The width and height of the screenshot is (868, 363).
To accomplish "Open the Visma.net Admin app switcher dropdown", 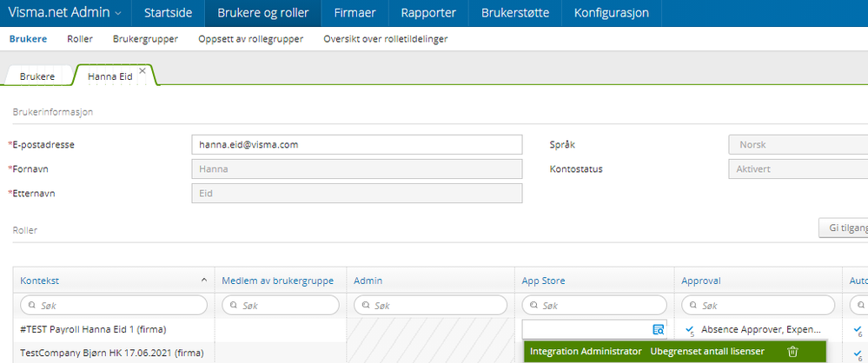I will tap(65, 13).
